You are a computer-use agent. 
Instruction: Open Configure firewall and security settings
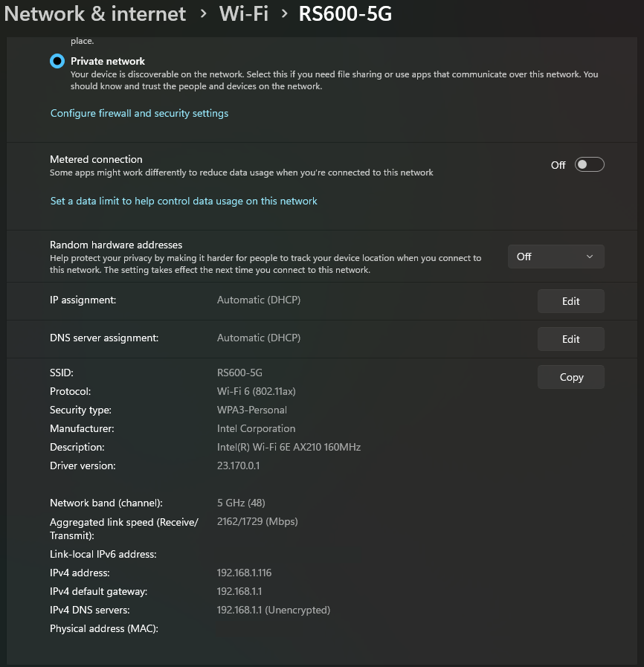(139, 114)
